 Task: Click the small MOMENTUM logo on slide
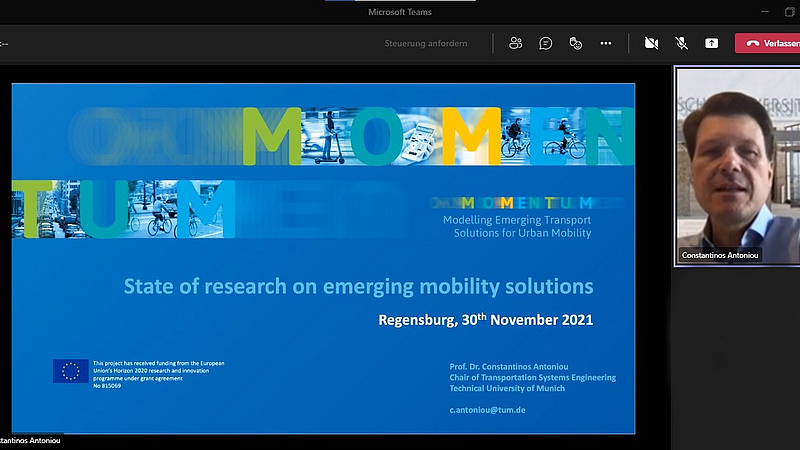(517, 203)
